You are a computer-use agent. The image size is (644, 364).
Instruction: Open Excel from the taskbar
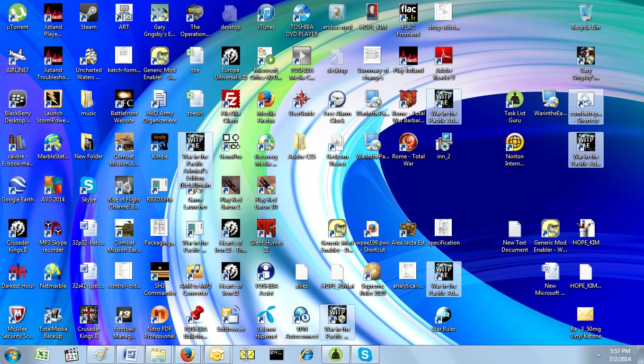[42, 354]
